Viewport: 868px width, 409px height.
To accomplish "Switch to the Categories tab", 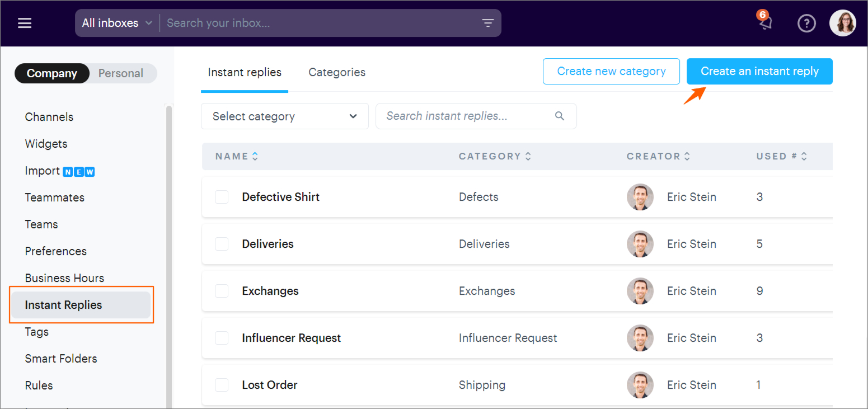I will [x=337, y=72].
